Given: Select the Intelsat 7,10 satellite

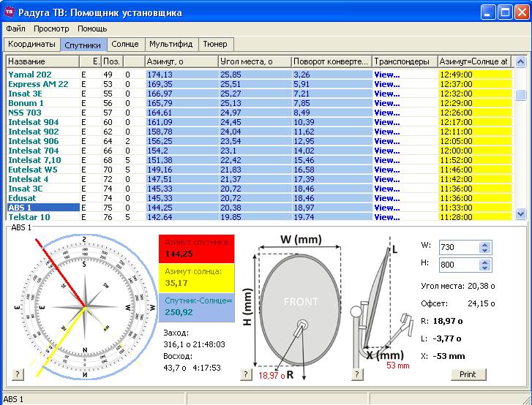Looking at the screenshot, I should tap(34, 160).
